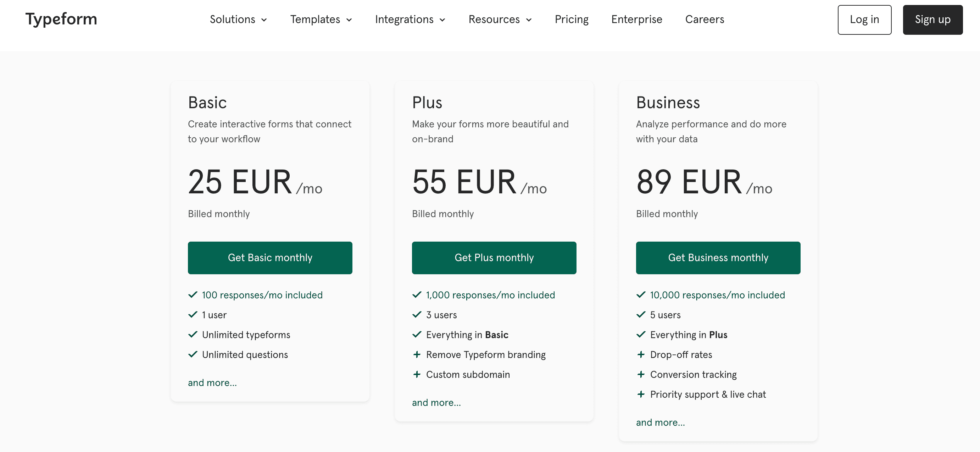Go to the Pricing page
Image resolution: width=980 pixels, height=452 pixels.
[x=572, y=20]
